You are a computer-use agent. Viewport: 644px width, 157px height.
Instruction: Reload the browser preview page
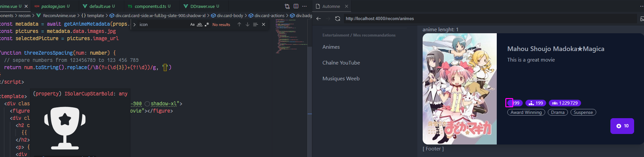(338, 18)
